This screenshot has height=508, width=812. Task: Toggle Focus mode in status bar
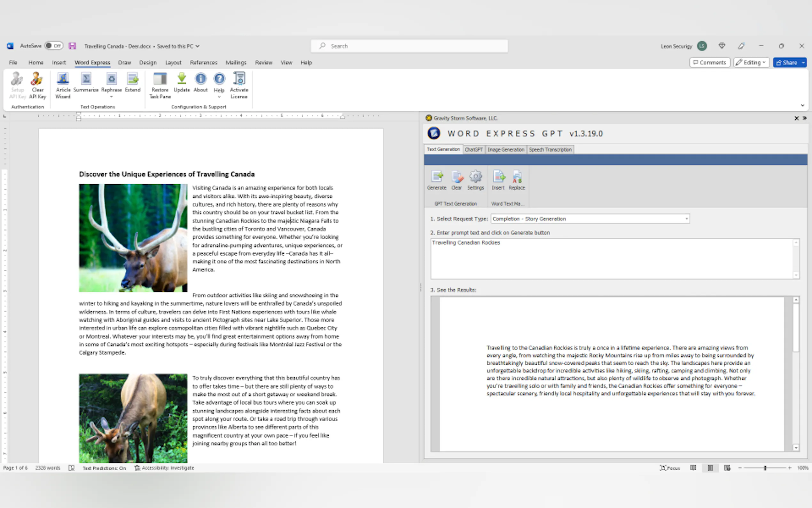tap(670, 468)
